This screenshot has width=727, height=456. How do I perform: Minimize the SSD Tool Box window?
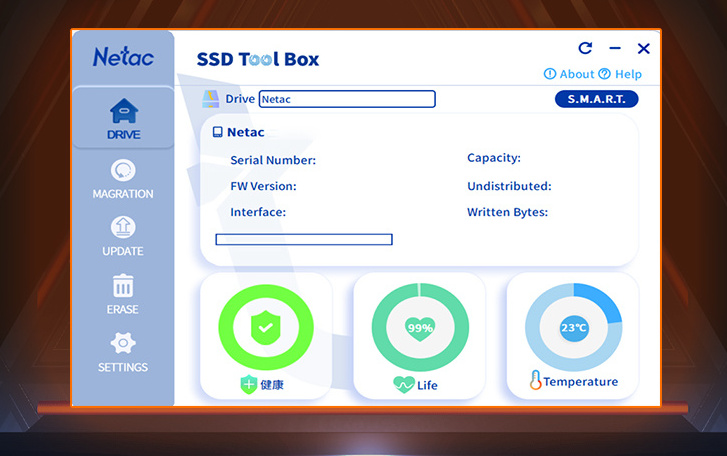click(615, 48)
